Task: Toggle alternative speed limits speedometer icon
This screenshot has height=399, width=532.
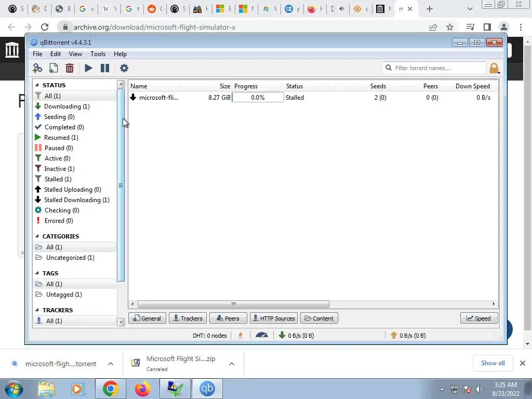Action: (262, 336)
